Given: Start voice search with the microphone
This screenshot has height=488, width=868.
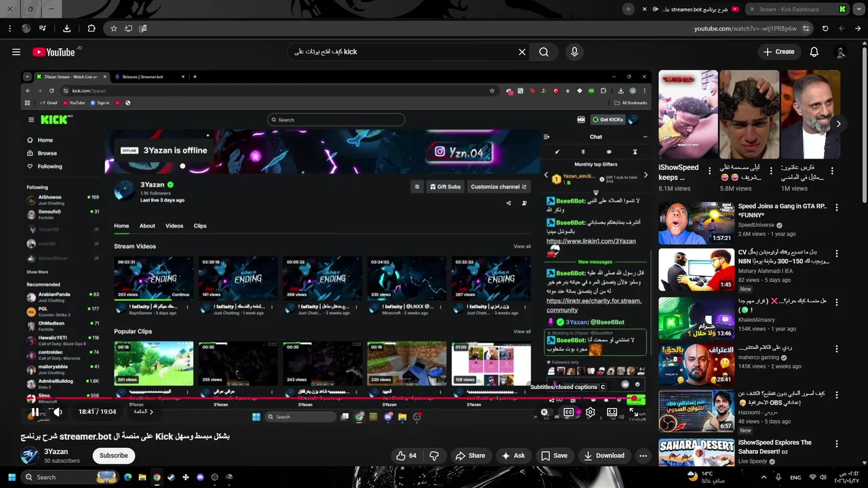Looking at the screenshot, I should pos(574,52).
